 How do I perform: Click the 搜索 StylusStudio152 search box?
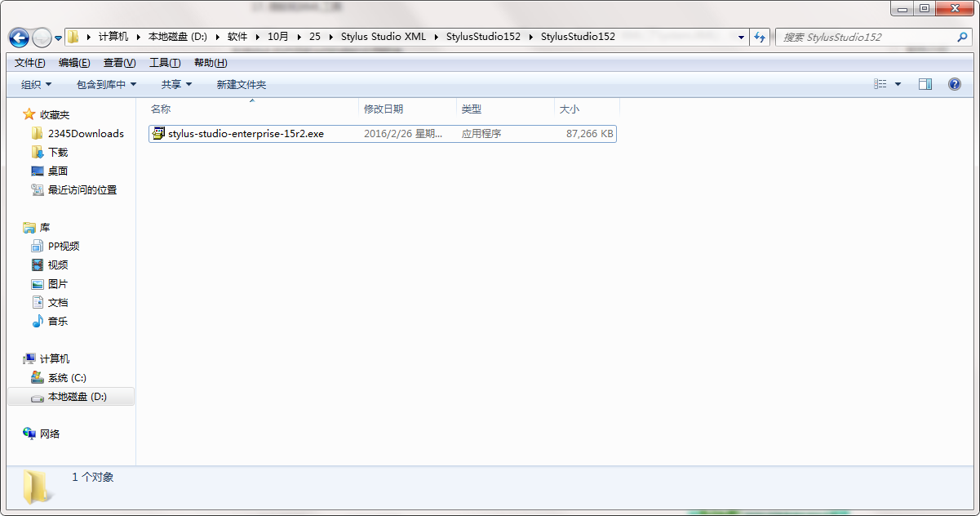click(873, 37)
